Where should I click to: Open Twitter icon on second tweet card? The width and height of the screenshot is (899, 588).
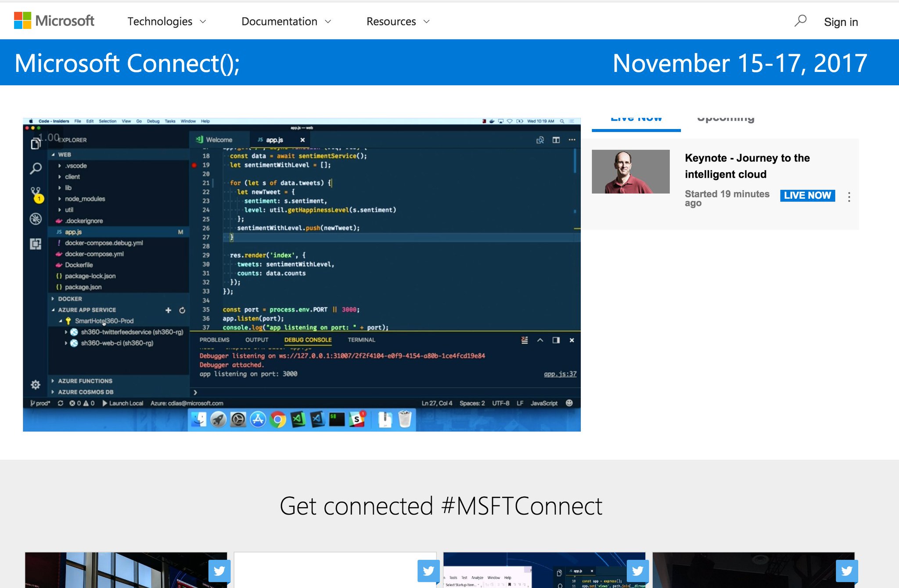pos(428,570)
